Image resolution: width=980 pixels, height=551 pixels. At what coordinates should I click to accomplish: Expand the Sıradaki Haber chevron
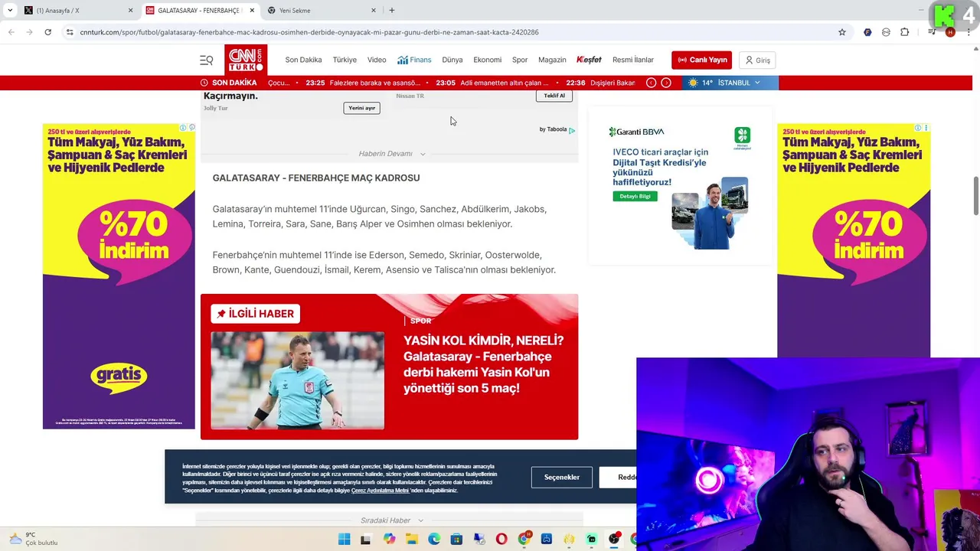pyautogui.click(x=420, y=520)
